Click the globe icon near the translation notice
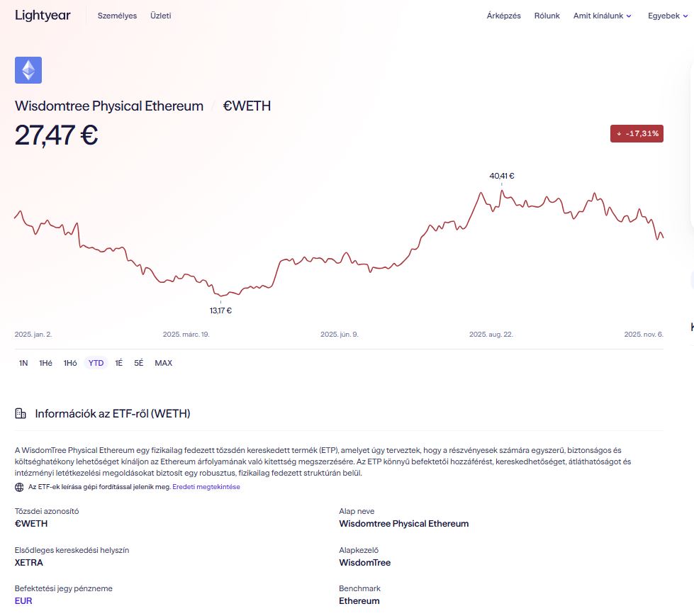This screenshot has width=694, height=616. click(x=19, y=487)
